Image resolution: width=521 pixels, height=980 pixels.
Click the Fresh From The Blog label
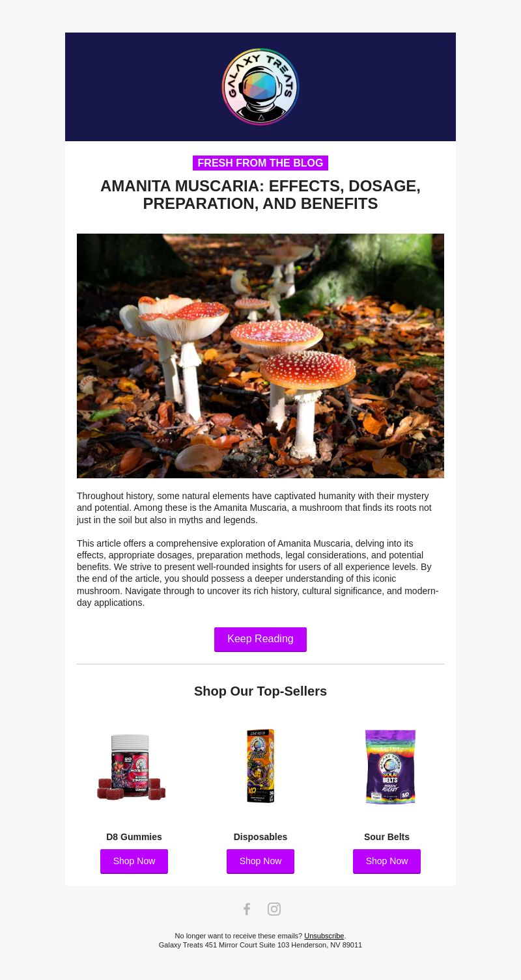pyautogui.click(x=260, y=163)
